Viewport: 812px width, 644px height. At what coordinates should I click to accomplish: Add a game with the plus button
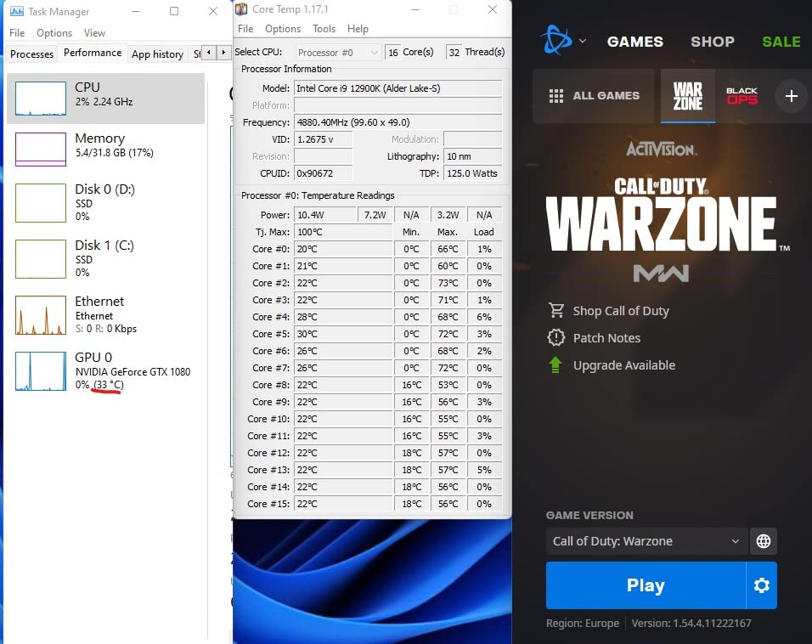(791, 96)
